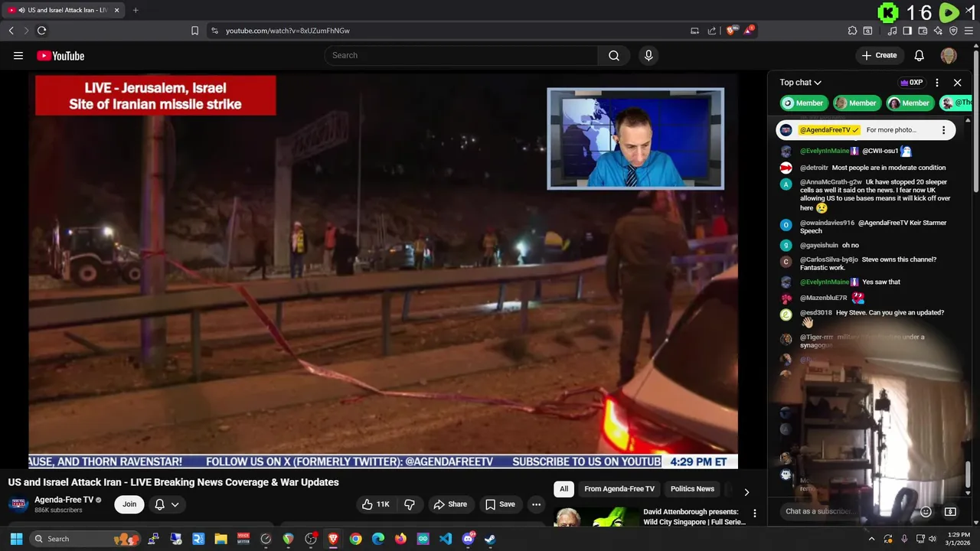
Task: Select the All filter chip
Action: [x=563, y=489]
